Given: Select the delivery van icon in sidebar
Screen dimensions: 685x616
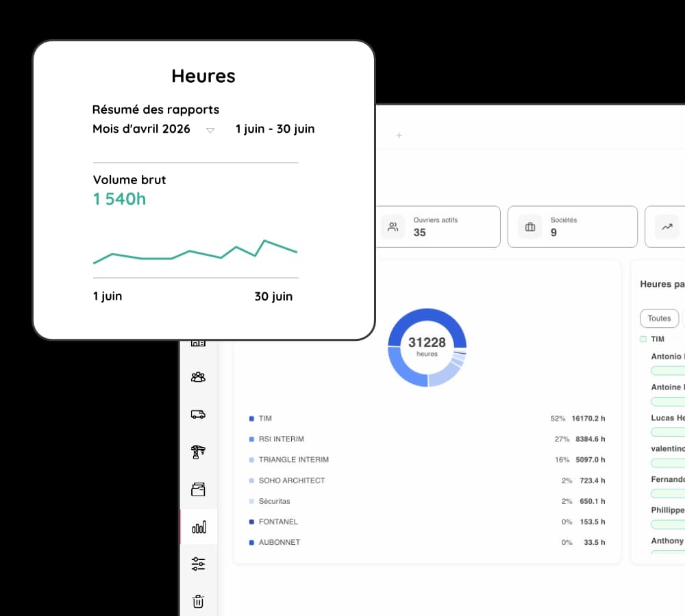Looking at the screenshot, I should tap(198, 414).
